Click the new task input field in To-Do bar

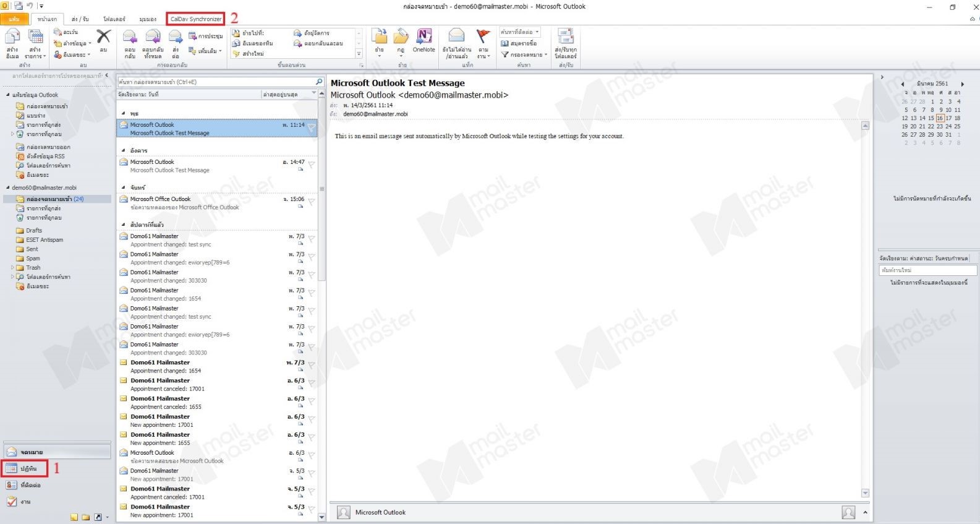point(927,270)
